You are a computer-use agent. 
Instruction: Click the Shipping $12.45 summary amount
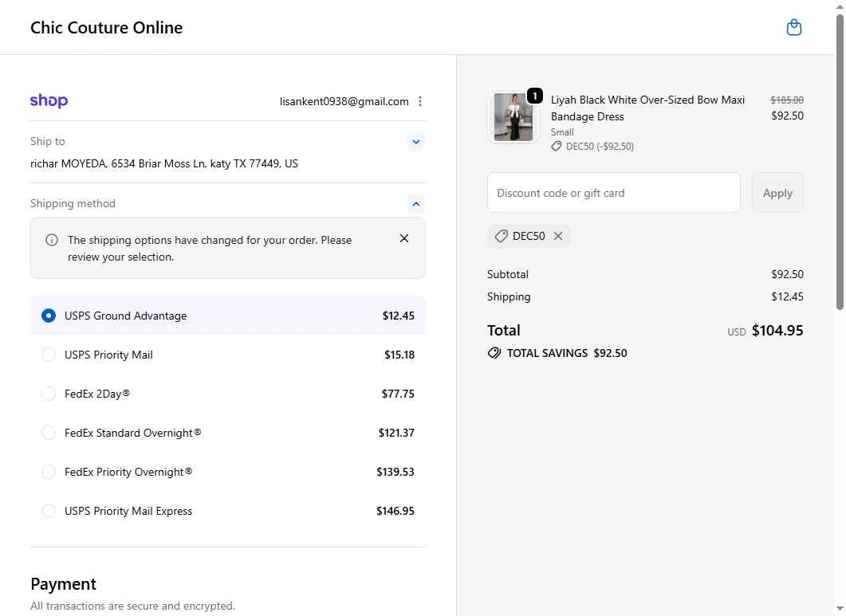[x=787, y=296]
